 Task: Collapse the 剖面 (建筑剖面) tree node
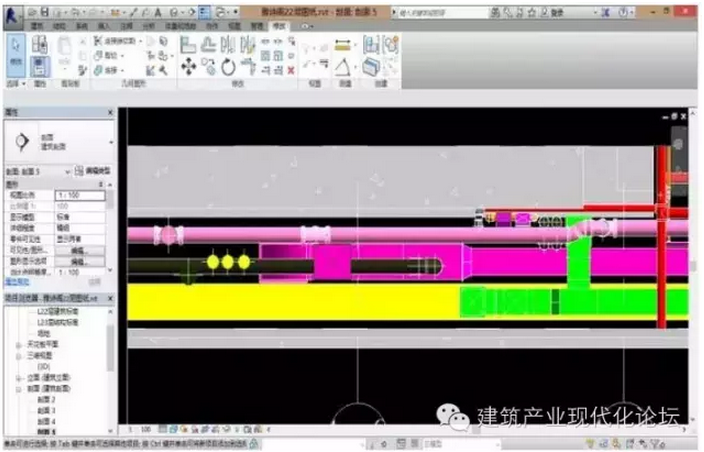click(x=19, y=388)
